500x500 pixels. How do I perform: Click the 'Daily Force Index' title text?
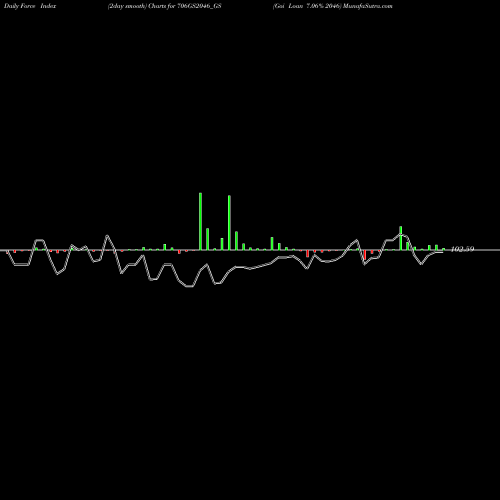pos(30,6)
